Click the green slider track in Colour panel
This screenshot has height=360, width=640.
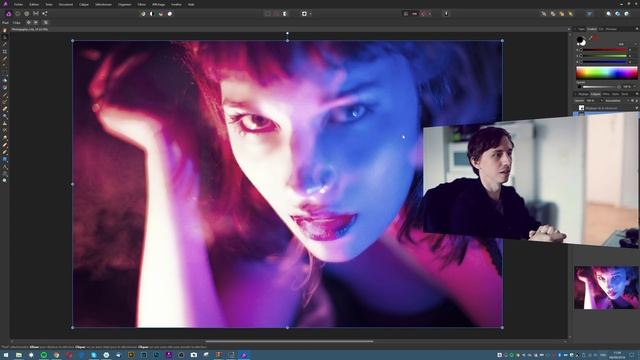coord(604,56)
